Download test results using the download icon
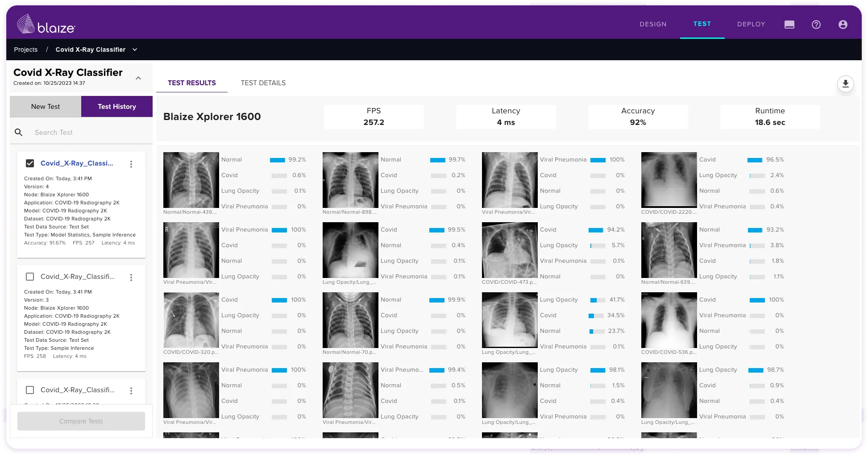This screenshot has height=456, width=868. click(x=845, y=84)
